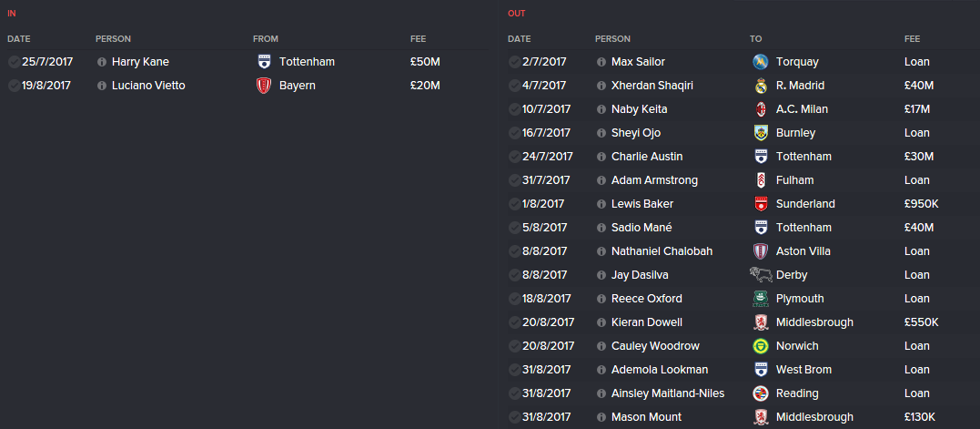Sort incoming transfers by FEE column
Screen dimensions: 980x429
point(418,39)
